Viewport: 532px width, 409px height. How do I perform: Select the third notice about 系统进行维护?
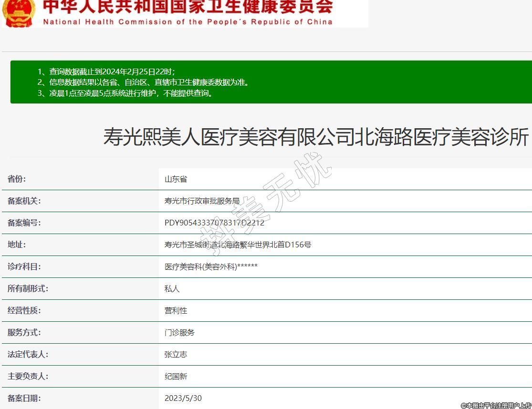125,93
